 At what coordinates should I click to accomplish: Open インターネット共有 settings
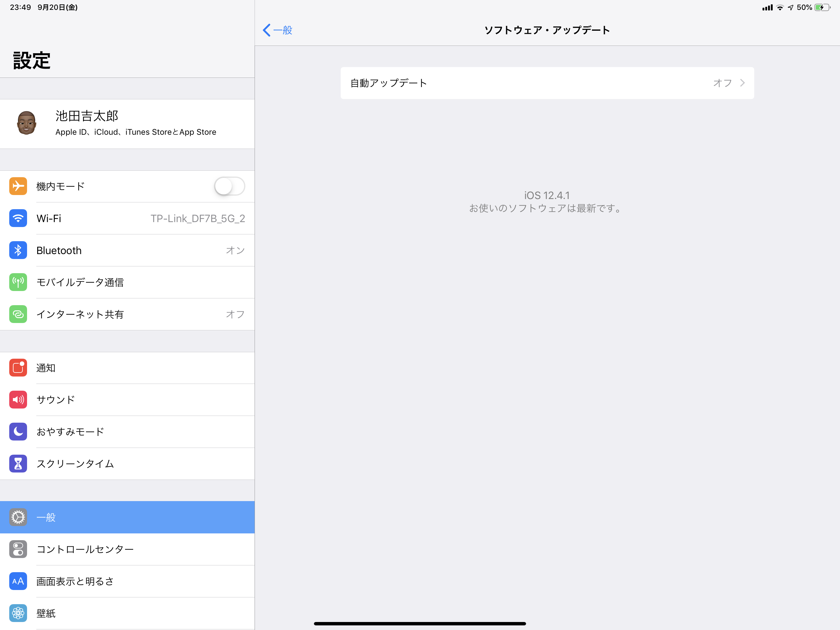click(x=127, y=314)
